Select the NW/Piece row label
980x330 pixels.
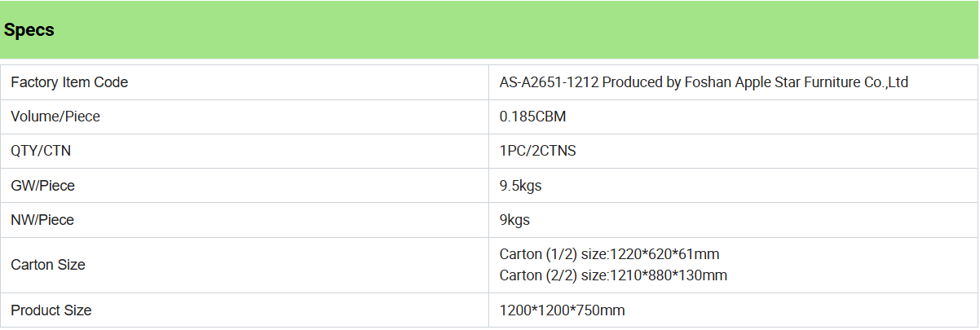point(42,220)
